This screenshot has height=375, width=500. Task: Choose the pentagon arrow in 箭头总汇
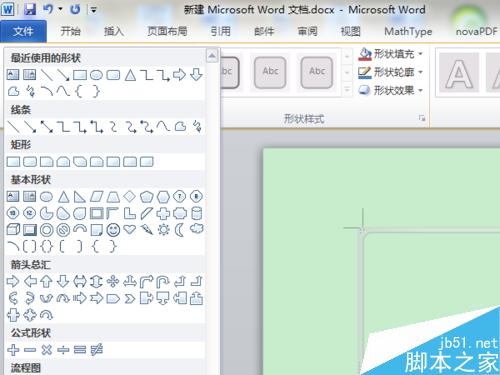point(113,299)
